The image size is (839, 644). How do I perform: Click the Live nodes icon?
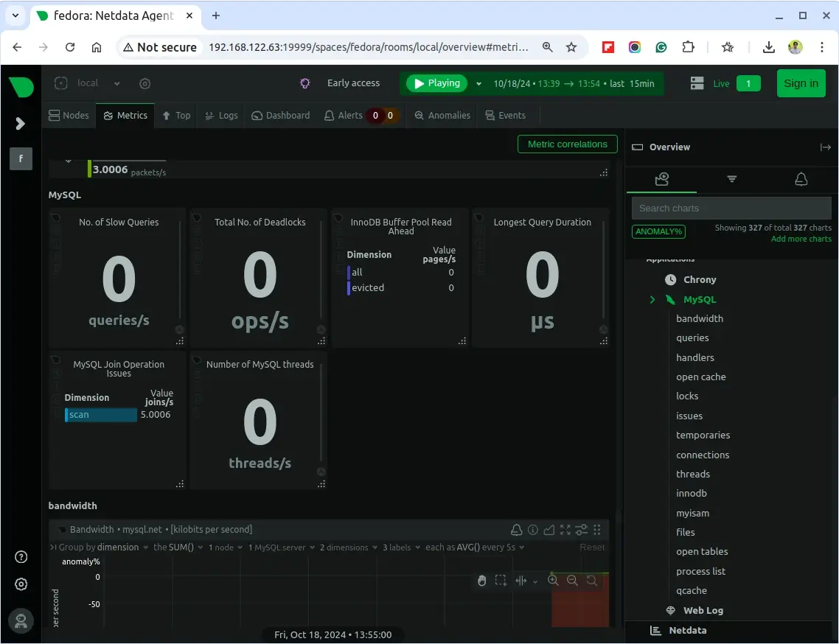point(697,83)
